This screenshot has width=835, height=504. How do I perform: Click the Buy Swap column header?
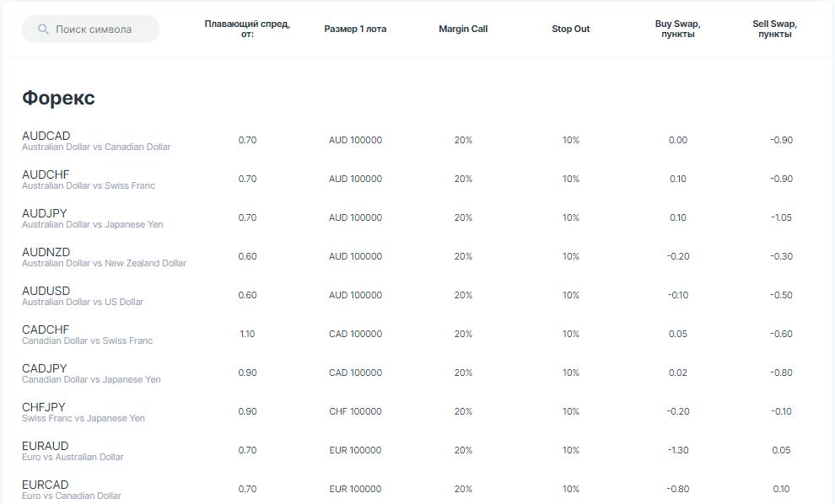point(677,29)
